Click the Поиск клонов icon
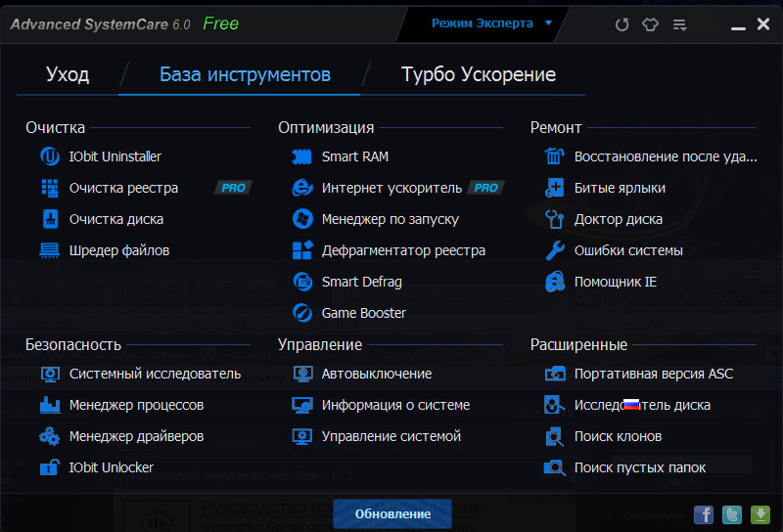783x532 pixels. pos(554,436)
